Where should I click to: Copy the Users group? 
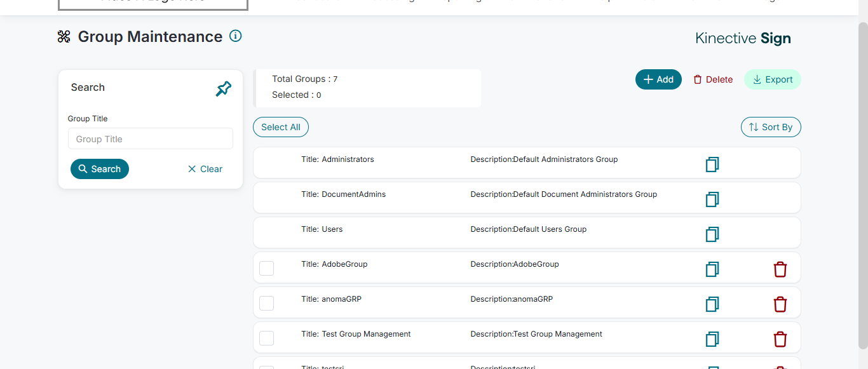712,234
